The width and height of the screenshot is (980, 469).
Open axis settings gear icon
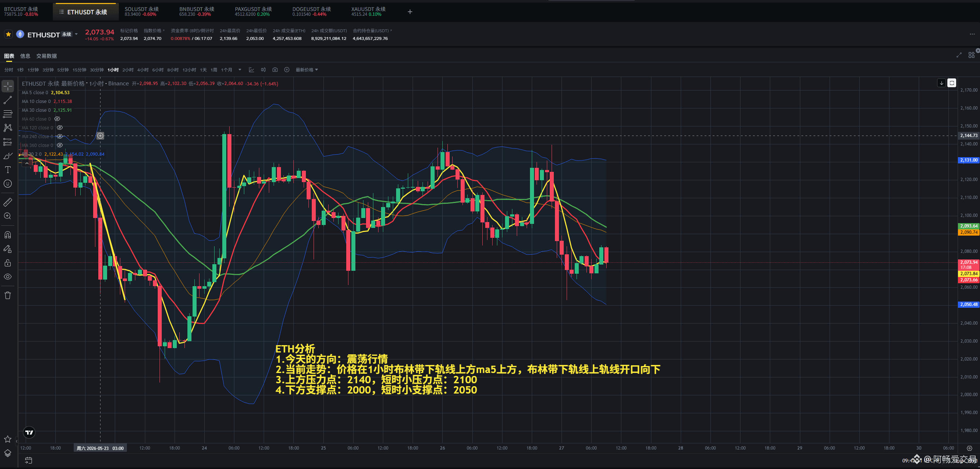[x=969, y=448]
